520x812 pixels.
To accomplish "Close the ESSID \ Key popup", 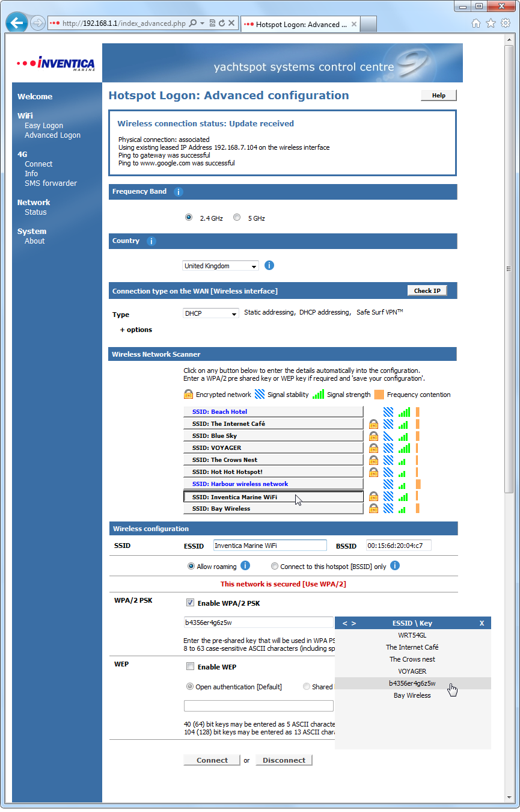I will pyautogui.click(x=482, y=623).
